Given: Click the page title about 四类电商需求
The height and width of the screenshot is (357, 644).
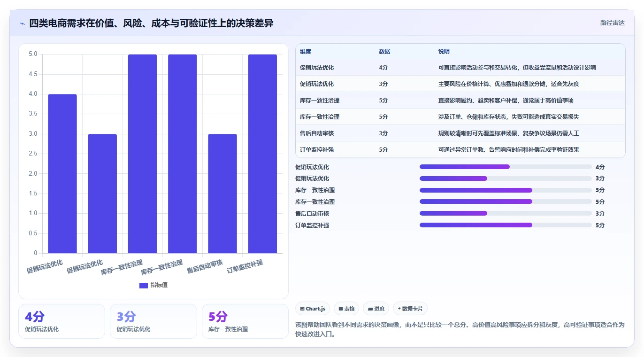Looking at the screenshot, I should tap(151, 23).
